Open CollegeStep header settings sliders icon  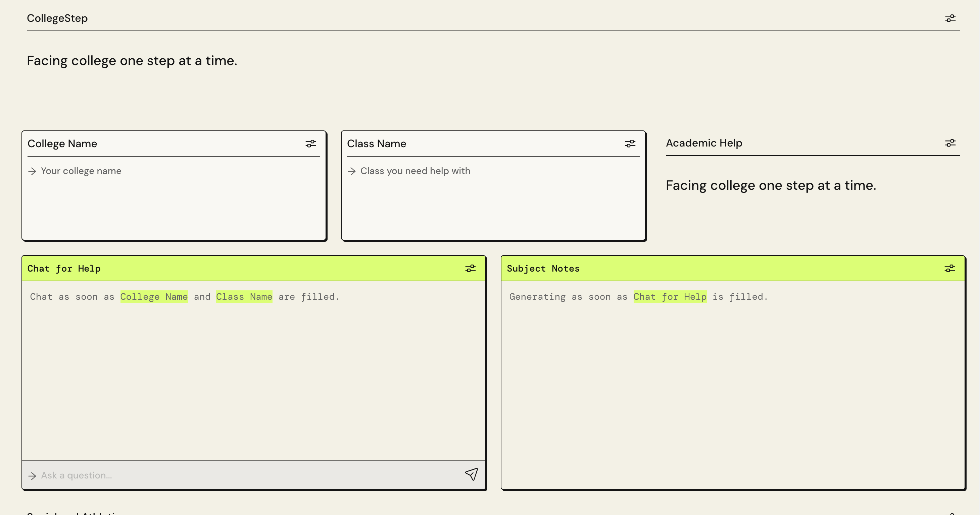(x=950, y=18)
